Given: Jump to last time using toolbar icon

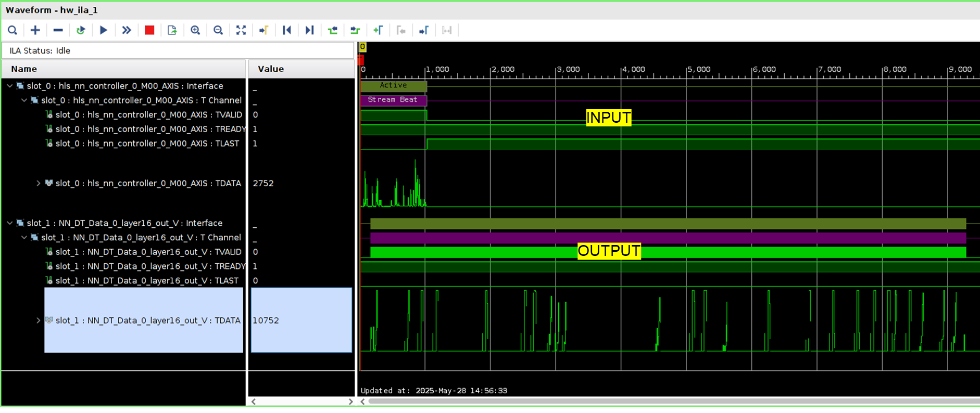Looking at the screenshot, I should (x=309, y=30).
